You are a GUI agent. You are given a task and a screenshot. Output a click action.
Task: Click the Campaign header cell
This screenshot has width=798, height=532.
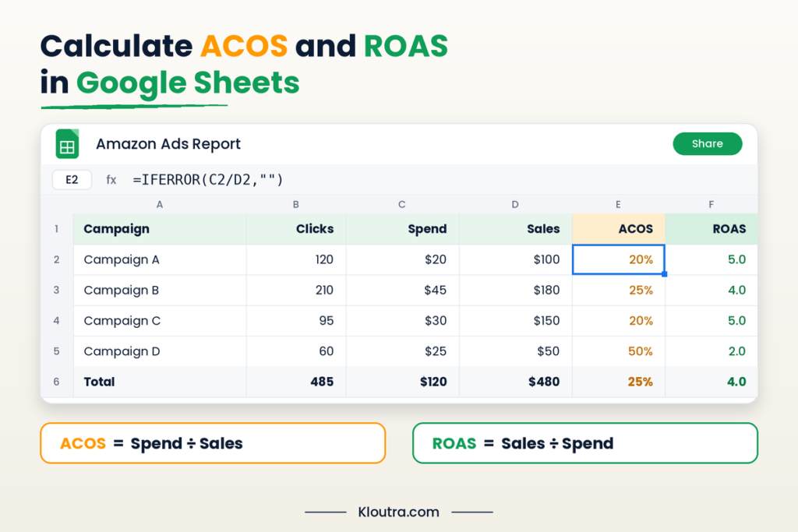(160, 229)
